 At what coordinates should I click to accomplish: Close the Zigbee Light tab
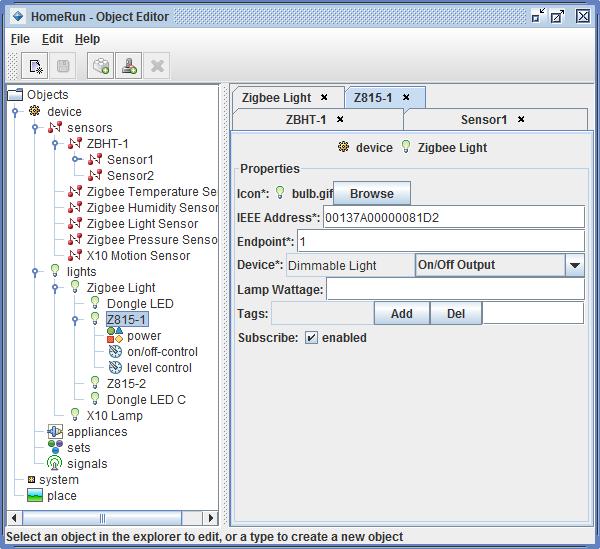(324, 98)
